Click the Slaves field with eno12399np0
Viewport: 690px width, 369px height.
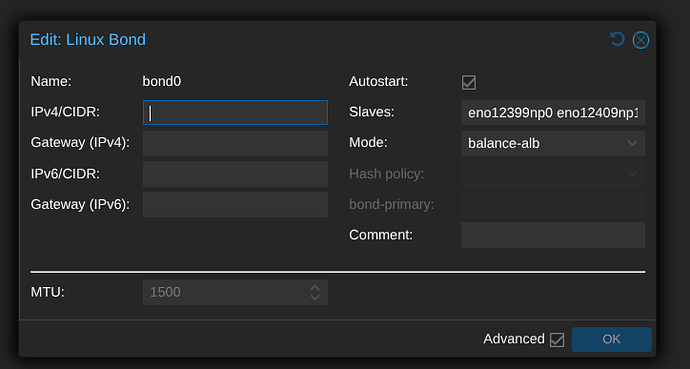pyautogui.click(x=553, y=113)
